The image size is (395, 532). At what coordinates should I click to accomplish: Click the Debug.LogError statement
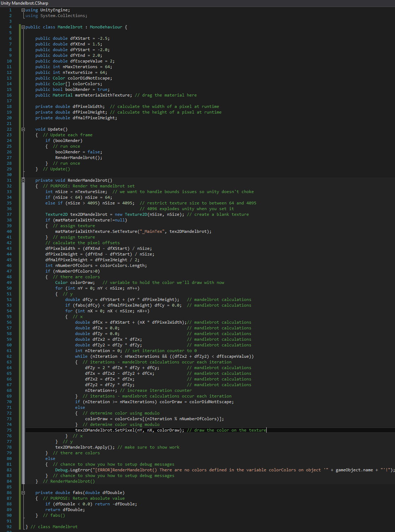click(x=72, y=470)
